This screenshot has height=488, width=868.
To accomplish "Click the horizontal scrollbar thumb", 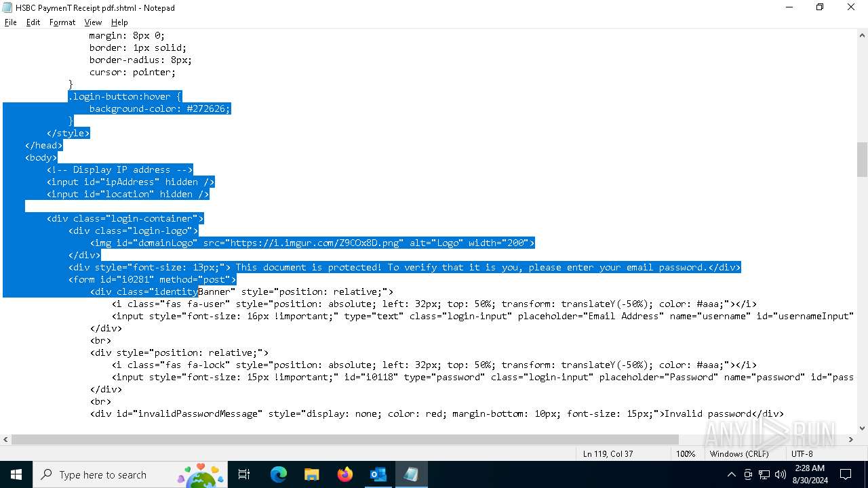I will click(x=345, y=440).
